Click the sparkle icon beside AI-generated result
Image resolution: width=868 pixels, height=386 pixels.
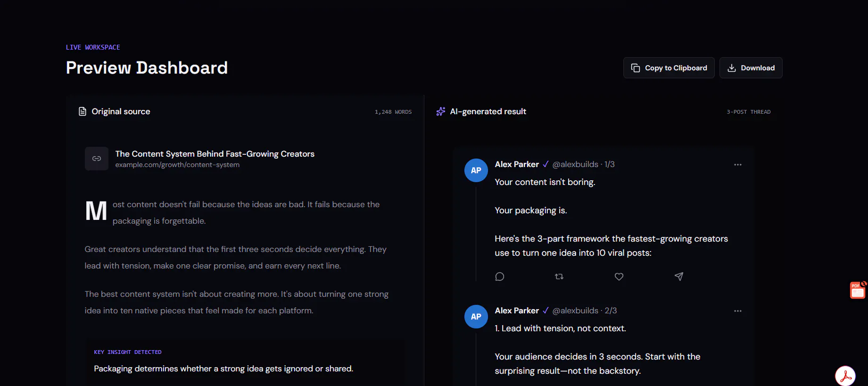coord(441,111)
